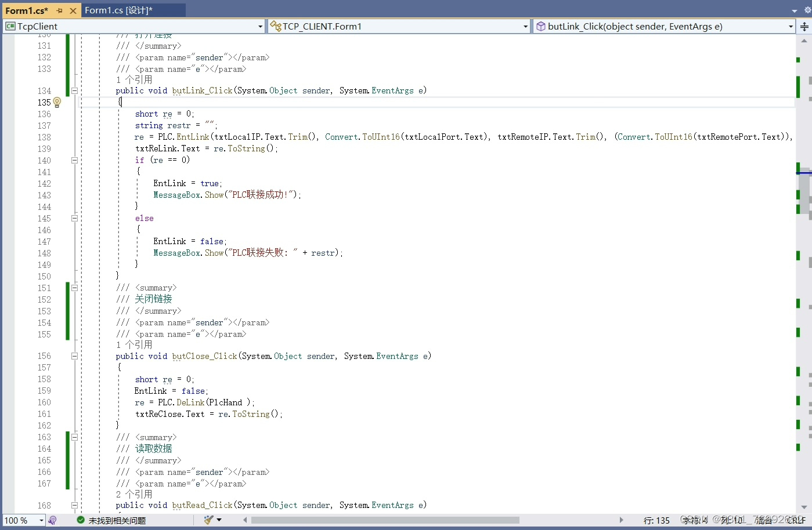The image size is (812, 530).
Task: Toggle the split editor icon at navigation bar right
Action: tap(805, 26)
